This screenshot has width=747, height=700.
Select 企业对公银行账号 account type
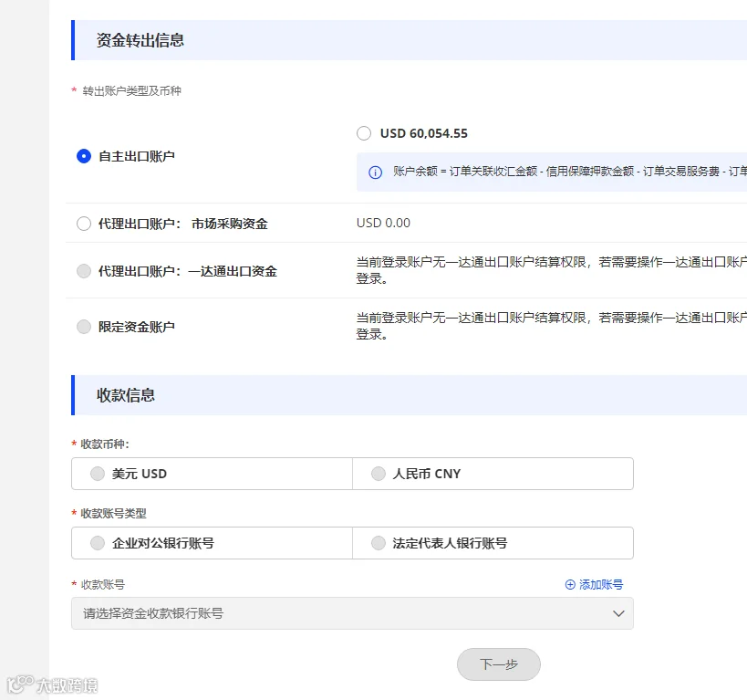pos(212,543)
